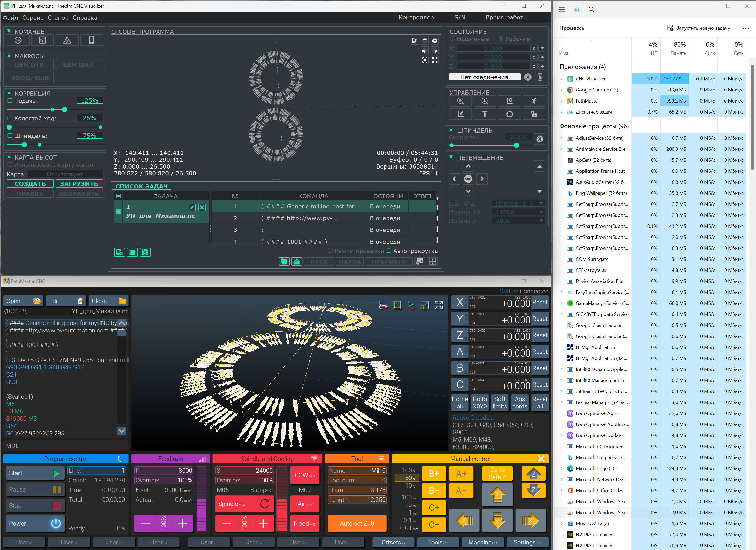
Task: Open the Станок menu
Action: click(58, 18)
